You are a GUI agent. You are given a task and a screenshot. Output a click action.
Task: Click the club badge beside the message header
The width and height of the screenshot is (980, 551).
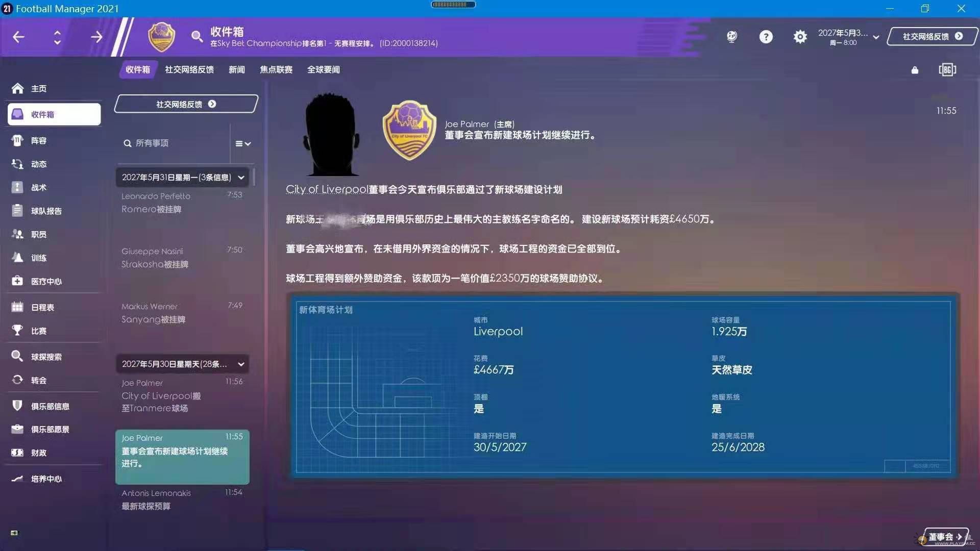click(409, 131)
